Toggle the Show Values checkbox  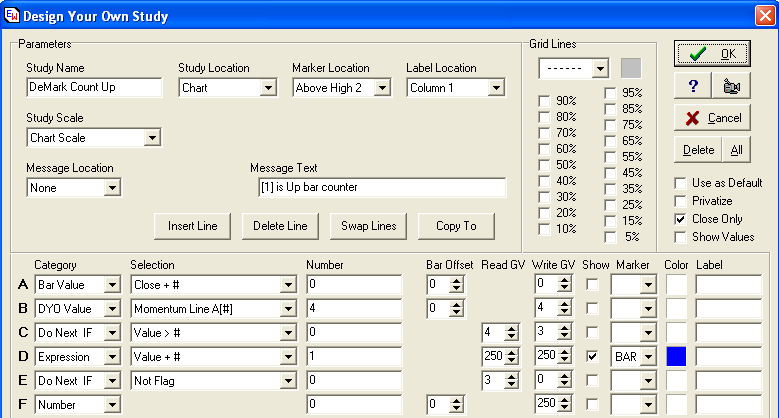point(681,237)
